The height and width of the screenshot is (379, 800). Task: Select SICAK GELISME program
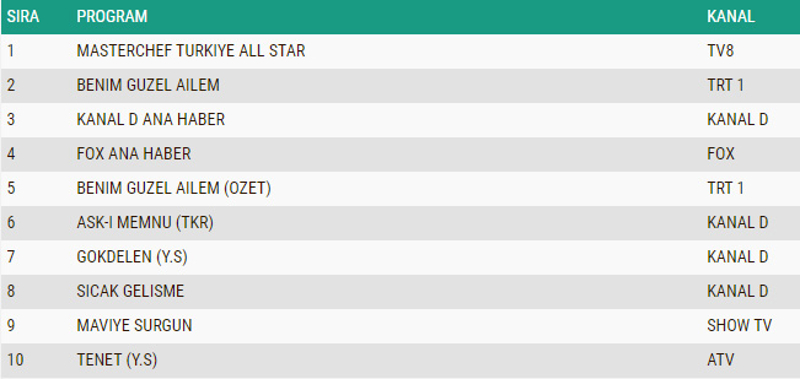tap(130, 291)
